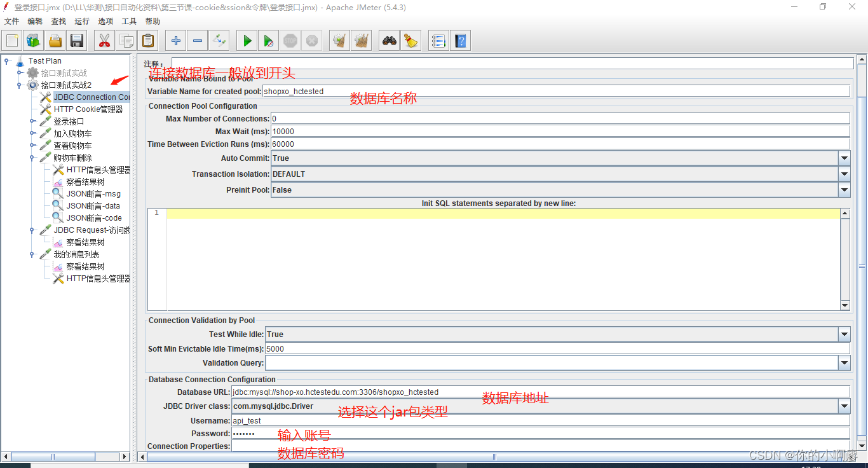Viewport: 868px width, 468px height.
Task: Collapse all nodes with minus icon
Action: [x=198, y=41]
